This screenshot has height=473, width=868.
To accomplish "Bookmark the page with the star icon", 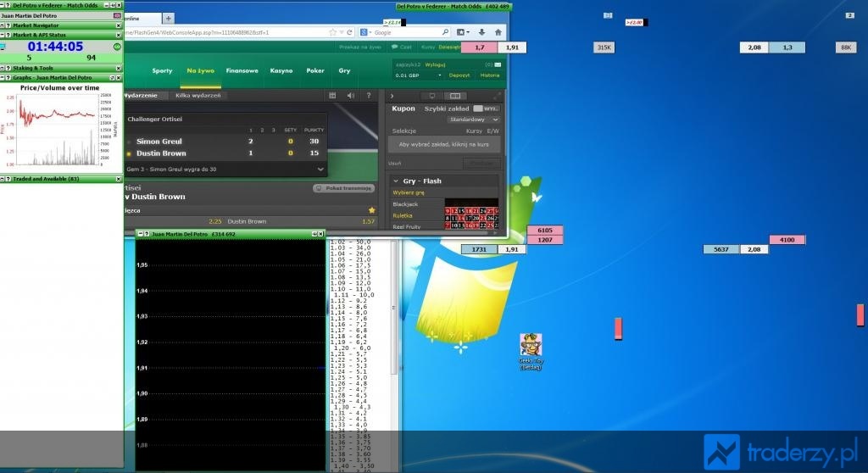I will pos(332,32).
